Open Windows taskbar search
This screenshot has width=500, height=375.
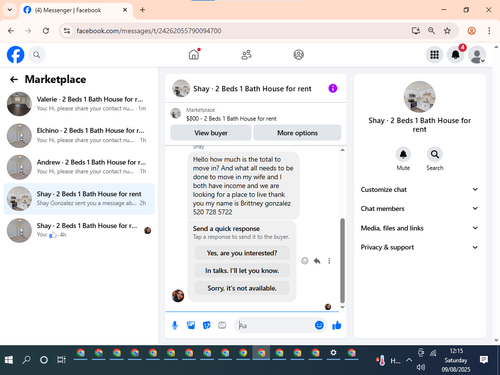click(x=26, y=360)
